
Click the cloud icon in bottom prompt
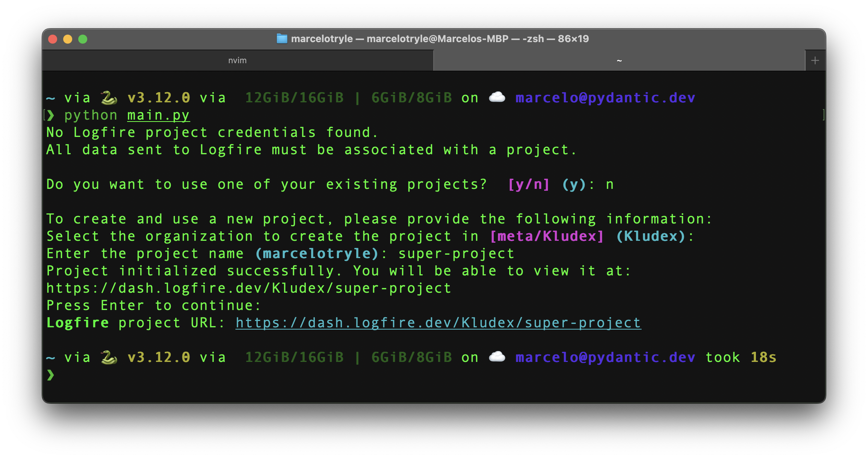(x=497, y=357)
